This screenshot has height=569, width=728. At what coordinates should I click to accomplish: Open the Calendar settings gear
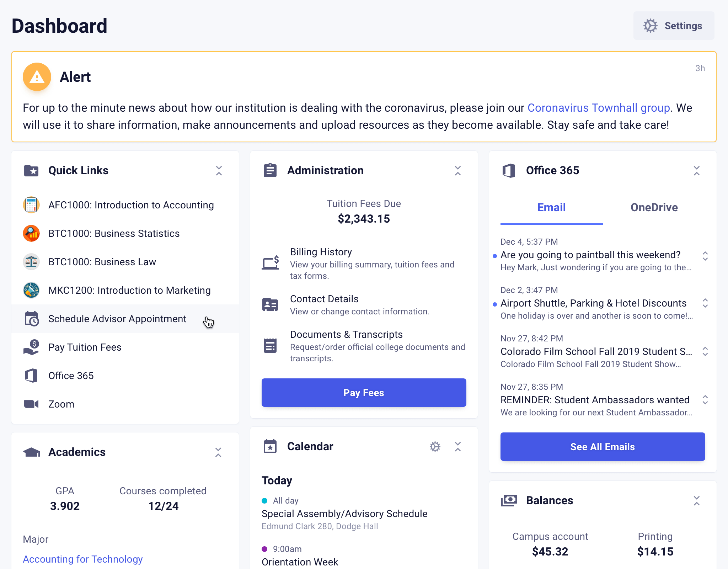tap(435, 446)
